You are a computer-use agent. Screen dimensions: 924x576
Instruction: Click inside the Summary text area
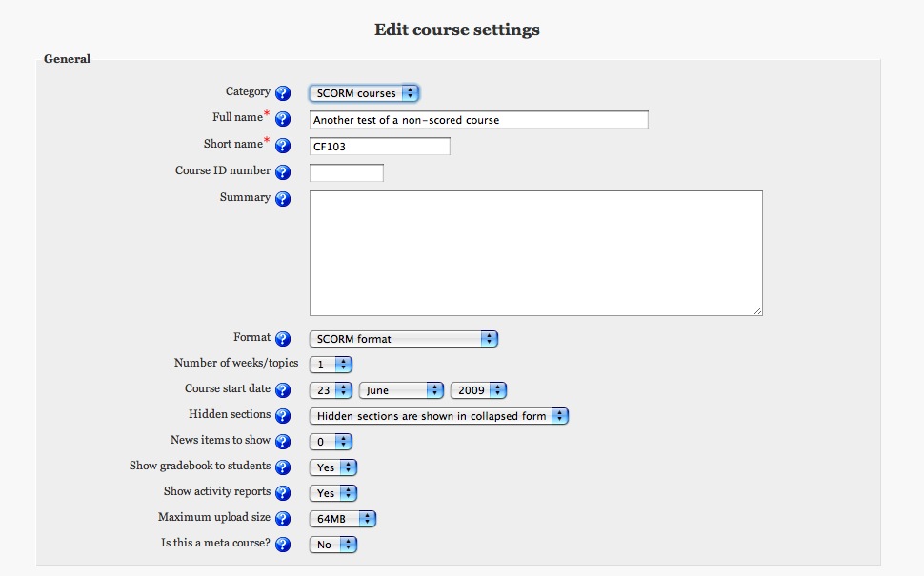(535, 252)
